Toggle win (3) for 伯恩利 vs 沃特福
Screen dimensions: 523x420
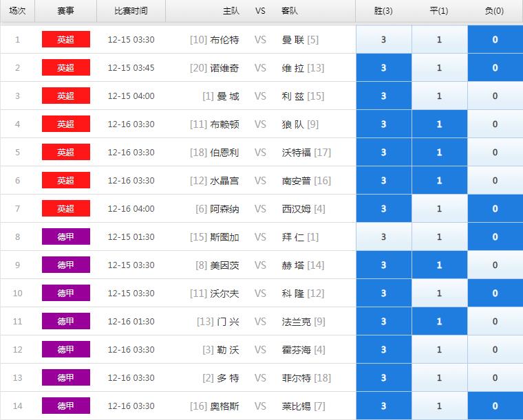point(383,152)
